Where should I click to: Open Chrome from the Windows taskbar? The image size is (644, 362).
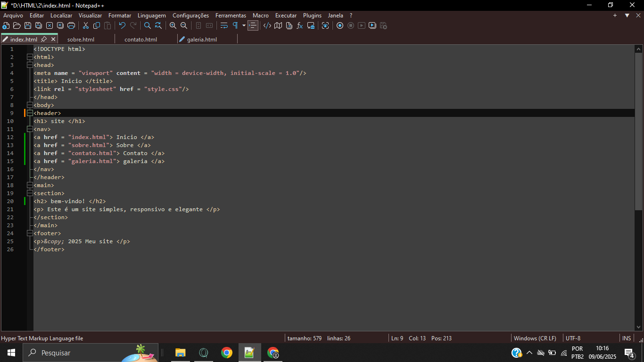click(227, 353)
